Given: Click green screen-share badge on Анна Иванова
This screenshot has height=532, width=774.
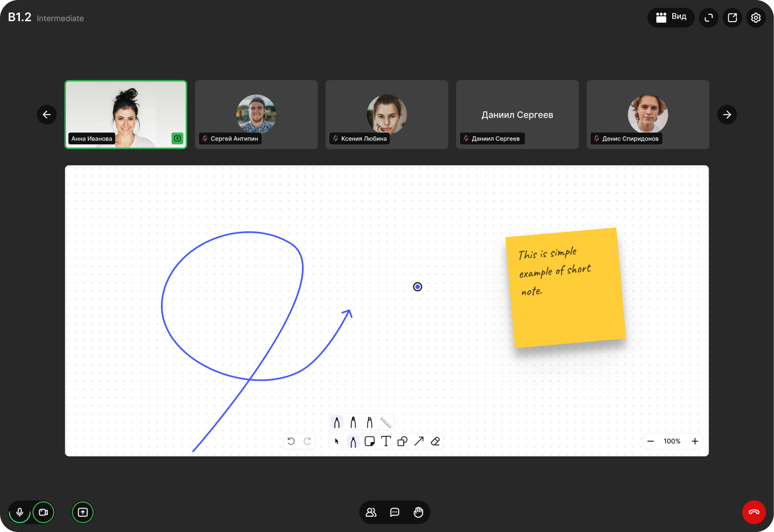Looking at the screenshot, I should 177,138.
